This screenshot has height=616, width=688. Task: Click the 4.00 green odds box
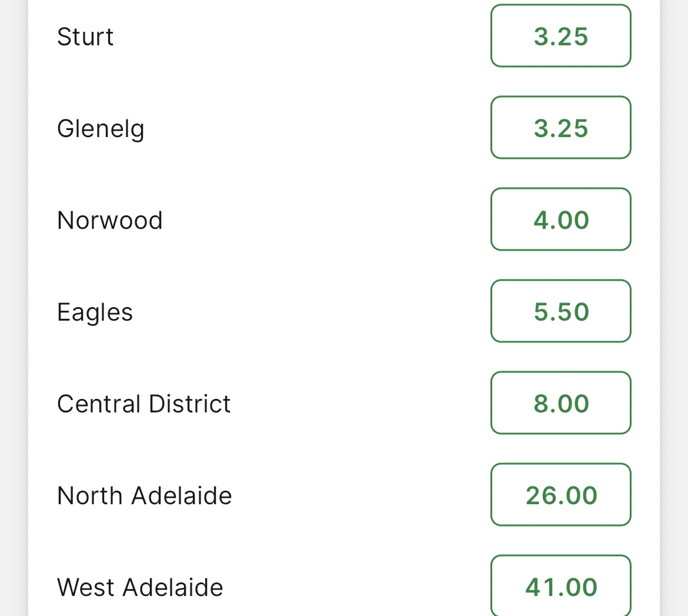[x=561, y=219]
